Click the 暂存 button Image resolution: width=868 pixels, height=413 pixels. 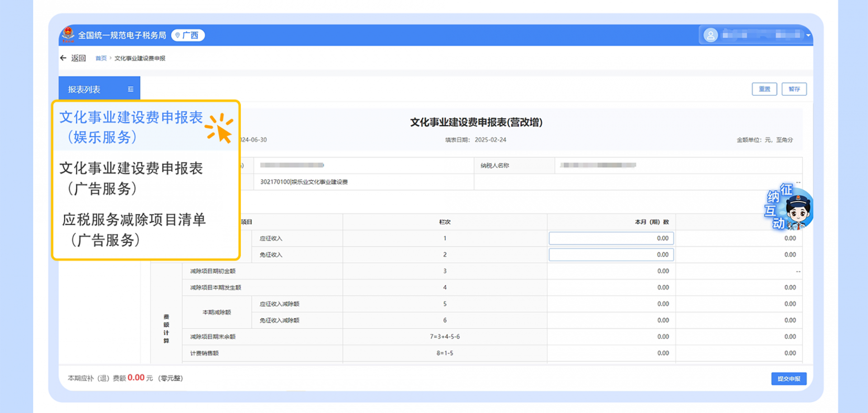[x=794, y=89]
